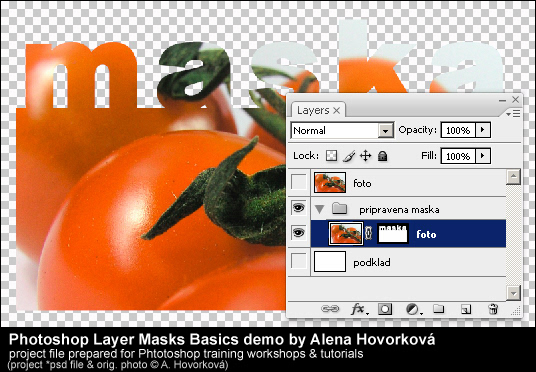Hide the pripravena maska group

299,208
